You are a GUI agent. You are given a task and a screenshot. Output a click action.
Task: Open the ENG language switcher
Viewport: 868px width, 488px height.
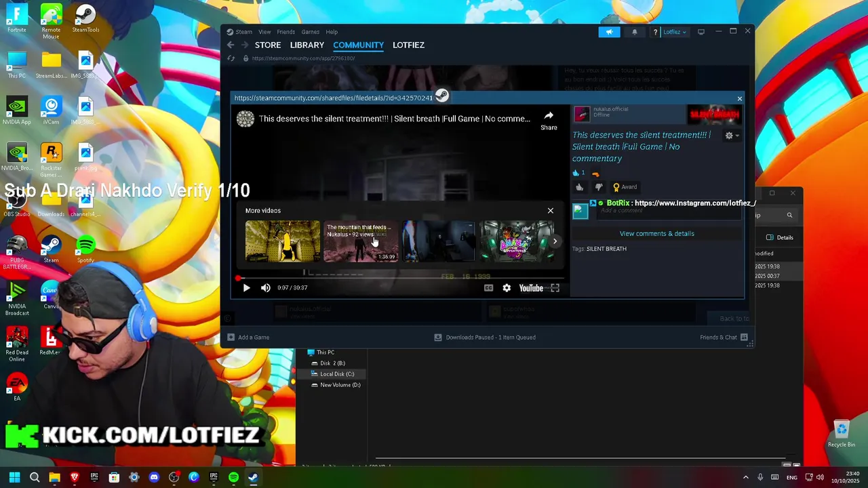pyautogui.click(x=791, y=478)
